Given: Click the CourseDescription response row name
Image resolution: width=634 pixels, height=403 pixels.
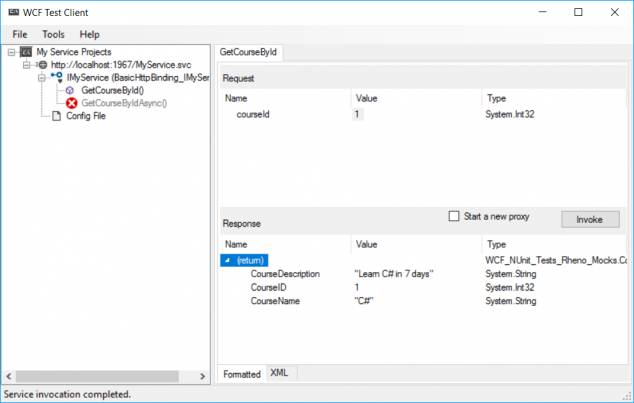Looking at the screenshot, I should [x=285, y=274].
